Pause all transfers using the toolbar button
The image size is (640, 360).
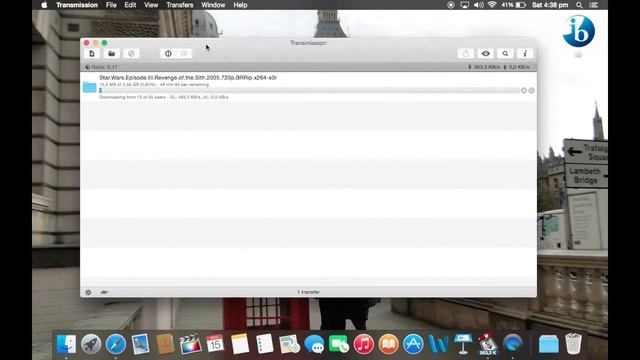click(168, 53)
